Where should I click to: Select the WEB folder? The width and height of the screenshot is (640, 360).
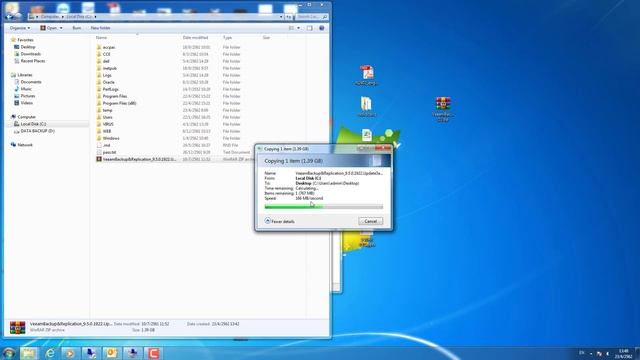[x=107, y=131]
